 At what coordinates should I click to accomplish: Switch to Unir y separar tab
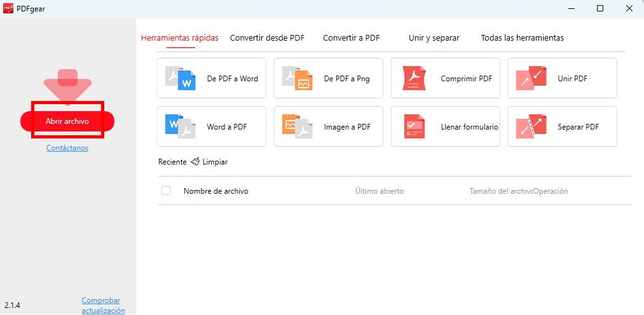coord(434,38)
